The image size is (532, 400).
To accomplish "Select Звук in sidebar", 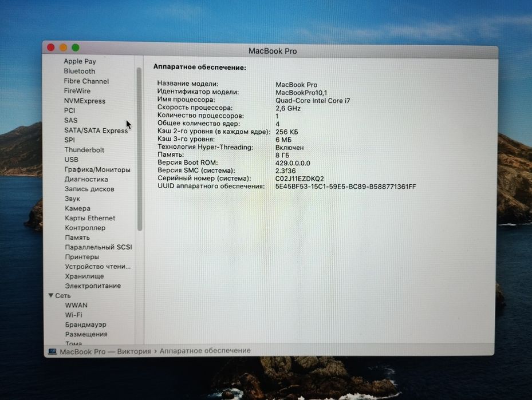I will point(72,199).
